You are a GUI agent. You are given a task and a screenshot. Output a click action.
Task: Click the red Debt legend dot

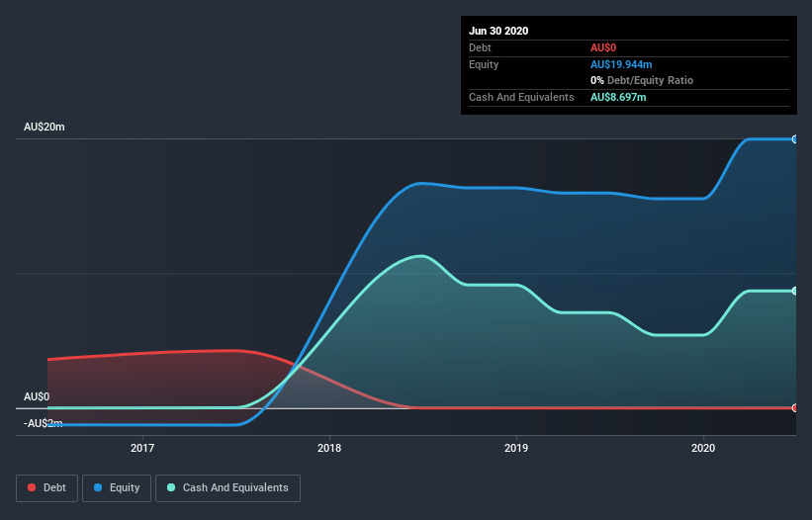pos(32,487)
